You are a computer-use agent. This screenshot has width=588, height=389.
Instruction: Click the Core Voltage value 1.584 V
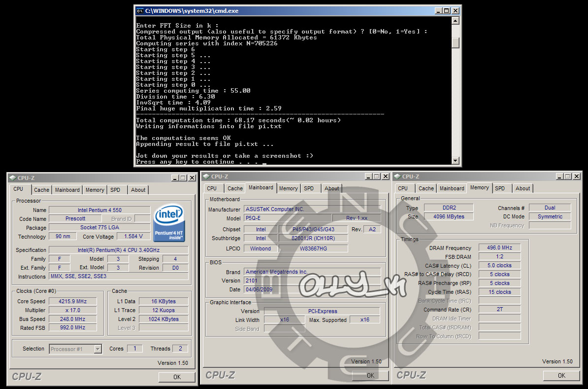tap(133, 237)
